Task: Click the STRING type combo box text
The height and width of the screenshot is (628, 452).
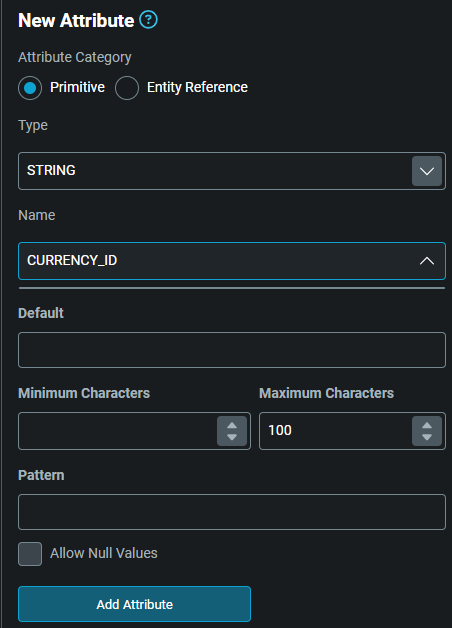Action: [x=51, y=170]
